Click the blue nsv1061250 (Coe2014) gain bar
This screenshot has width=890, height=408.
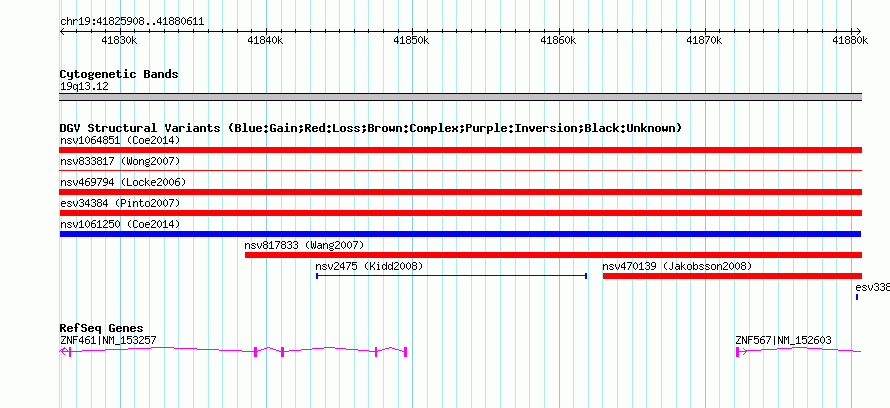pyautogui.click(x=460, y=234)
